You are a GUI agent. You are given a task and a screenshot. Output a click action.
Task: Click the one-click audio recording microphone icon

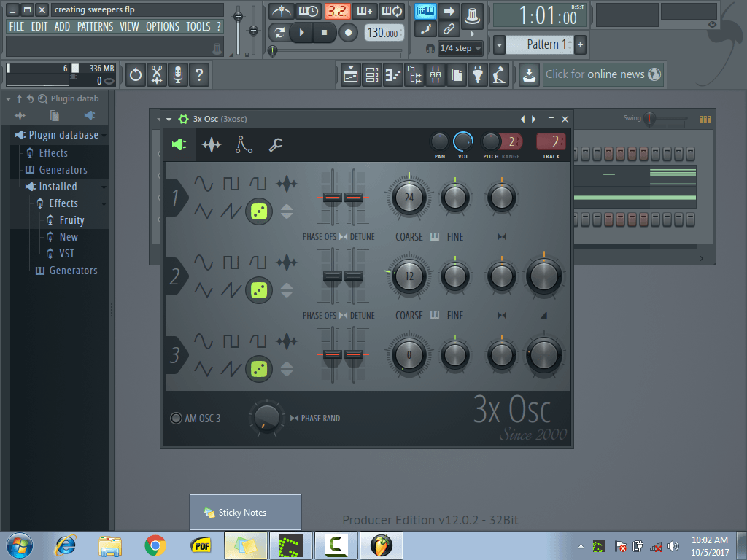(x=178, y=75)
